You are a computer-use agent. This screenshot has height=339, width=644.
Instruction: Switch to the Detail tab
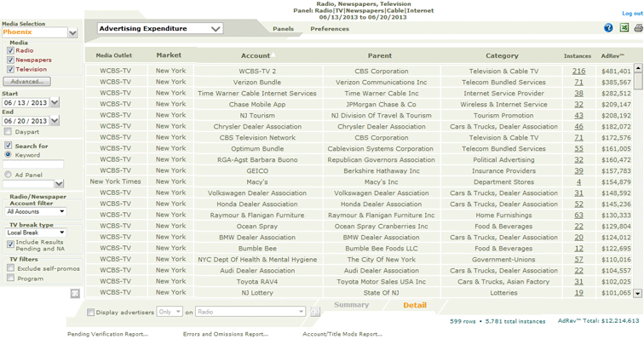(414, 305)
